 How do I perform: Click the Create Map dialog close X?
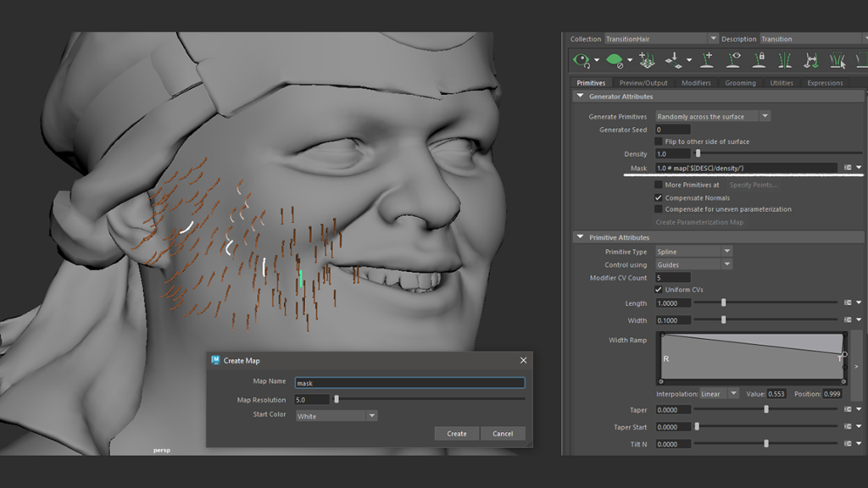pos(523,360)
